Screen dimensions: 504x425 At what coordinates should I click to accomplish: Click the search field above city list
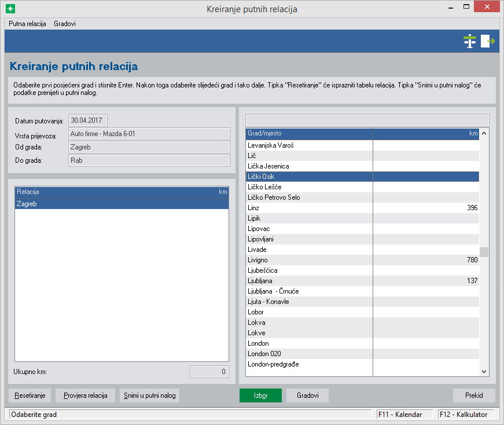367,120
